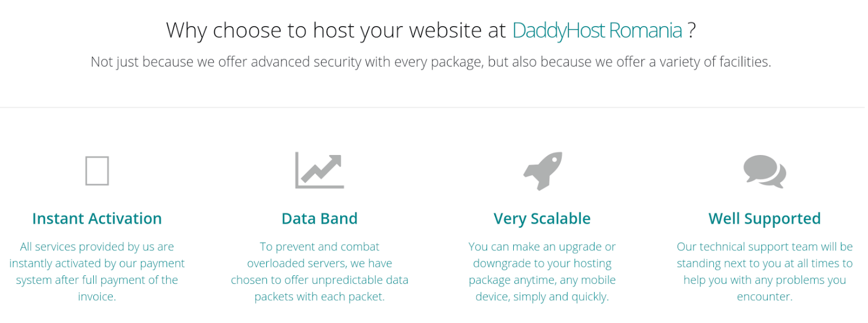Click the Data Band description paragraph

coord(320,272)
